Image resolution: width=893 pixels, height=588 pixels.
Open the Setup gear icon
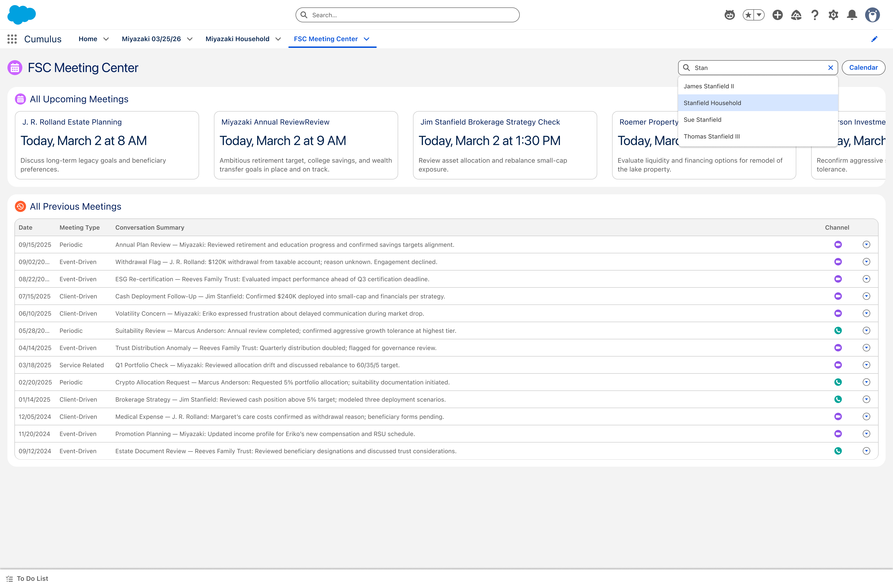(x=833, y=15)
